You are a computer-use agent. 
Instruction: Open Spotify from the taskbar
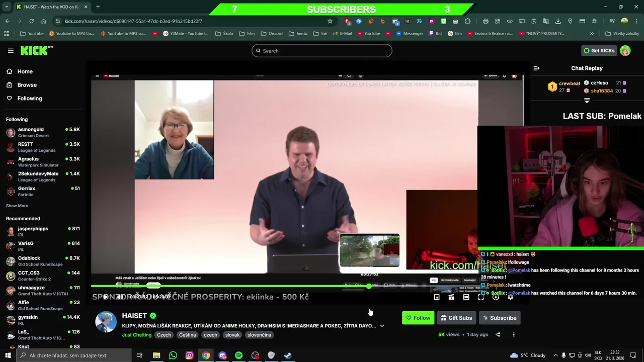[238, 355]
